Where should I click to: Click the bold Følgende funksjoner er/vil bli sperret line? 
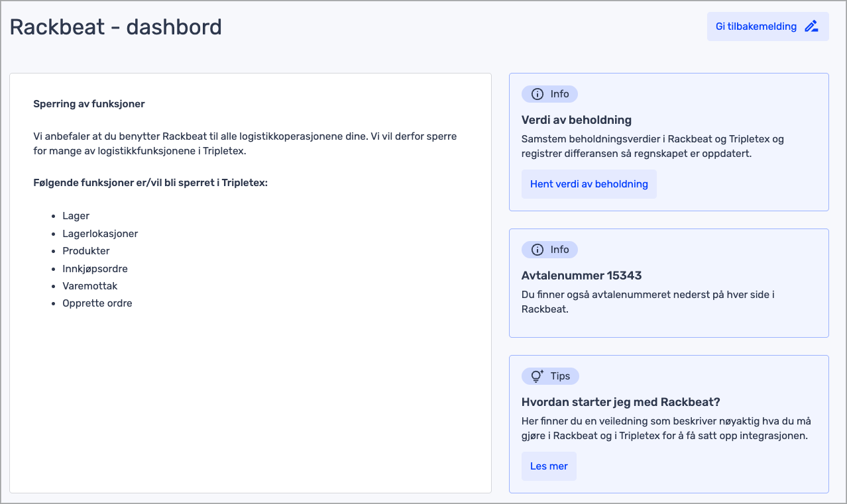pyautogui.click(x=150, y=182)
